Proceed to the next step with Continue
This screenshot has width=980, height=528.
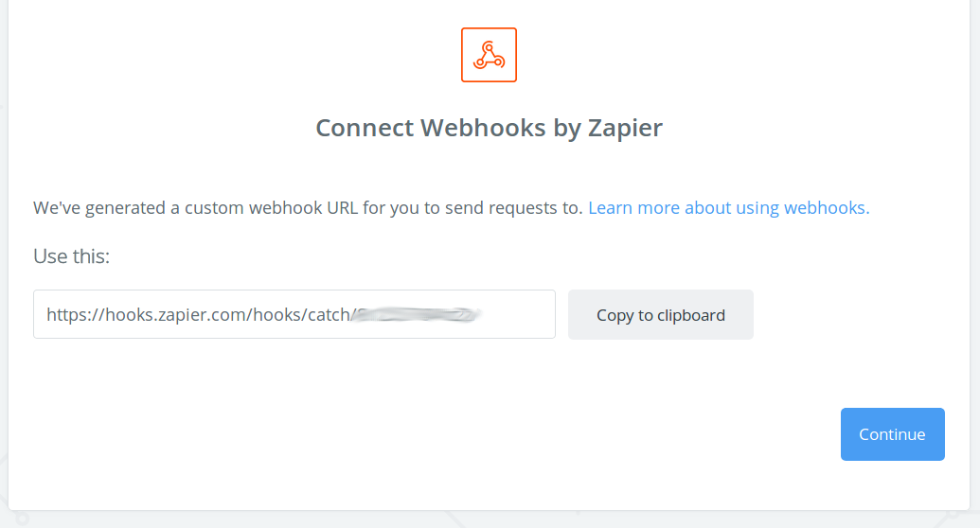pos(892,434)
